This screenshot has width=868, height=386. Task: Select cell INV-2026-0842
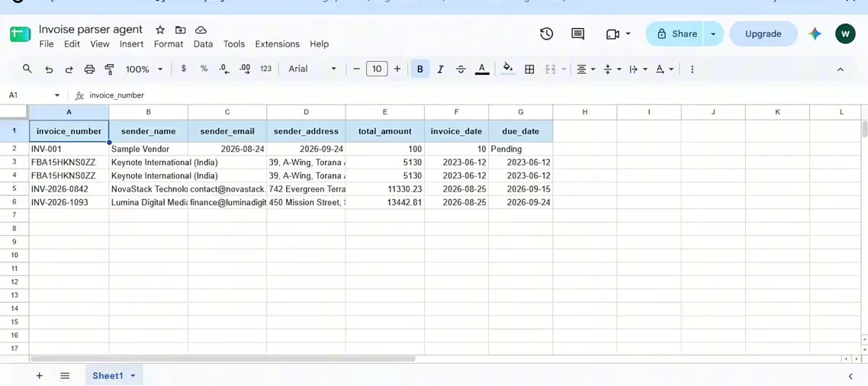click(x=69, y=189)
